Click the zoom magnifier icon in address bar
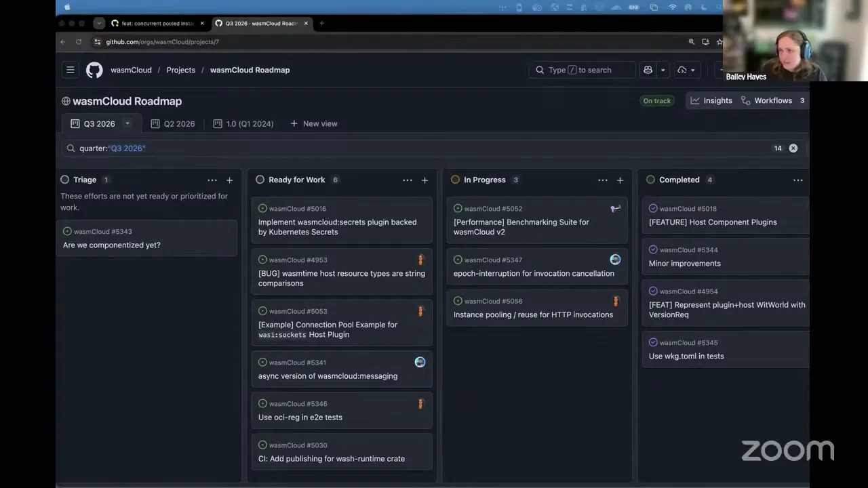 click(x=692, y=41)
